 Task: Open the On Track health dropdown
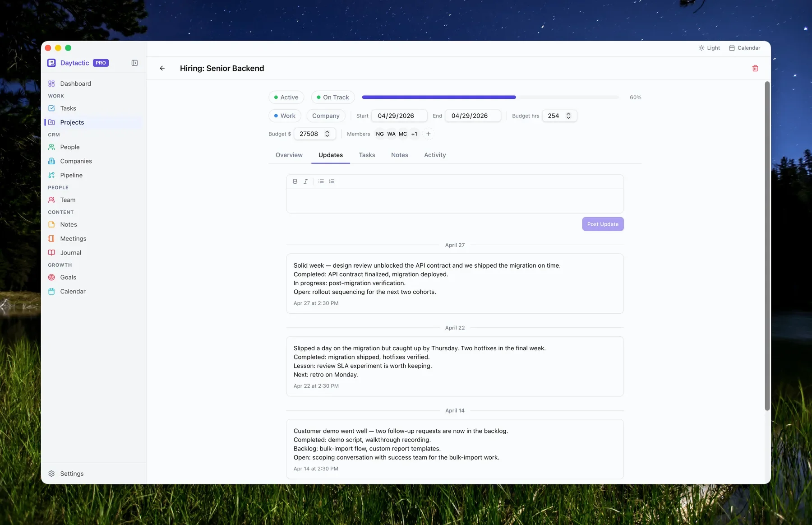[x=333, y=98]
